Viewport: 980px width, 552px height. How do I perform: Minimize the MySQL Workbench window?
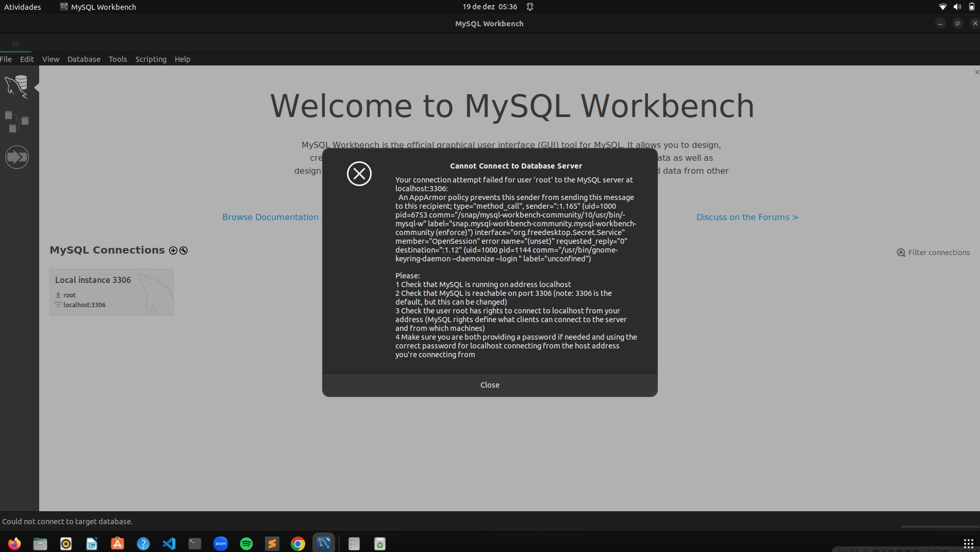[x=940, y=24]
